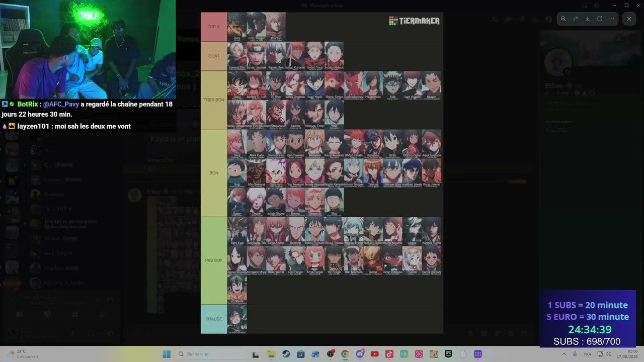
Task: Open Google Chrome from the taskbar
Action: point(345,354)
